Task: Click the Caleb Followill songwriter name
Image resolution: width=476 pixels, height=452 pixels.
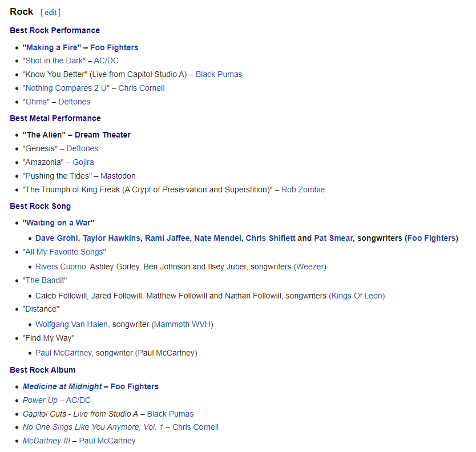Action: [x=61, y=296]
